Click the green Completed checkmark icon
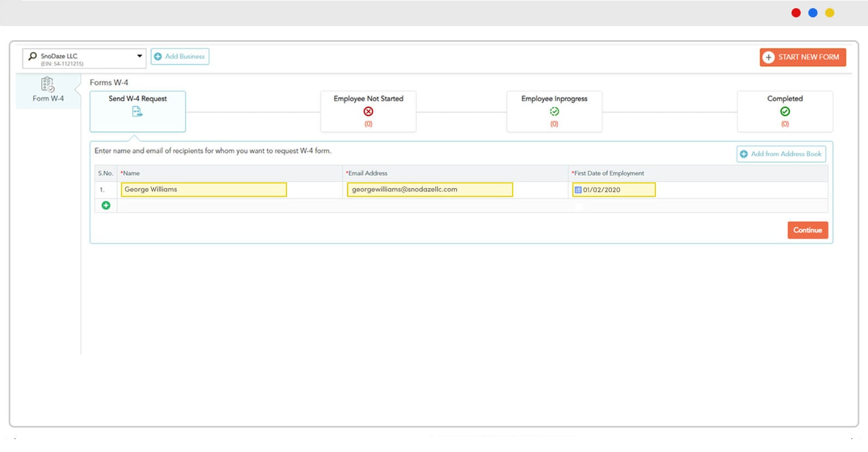 [x=784, y=111]
